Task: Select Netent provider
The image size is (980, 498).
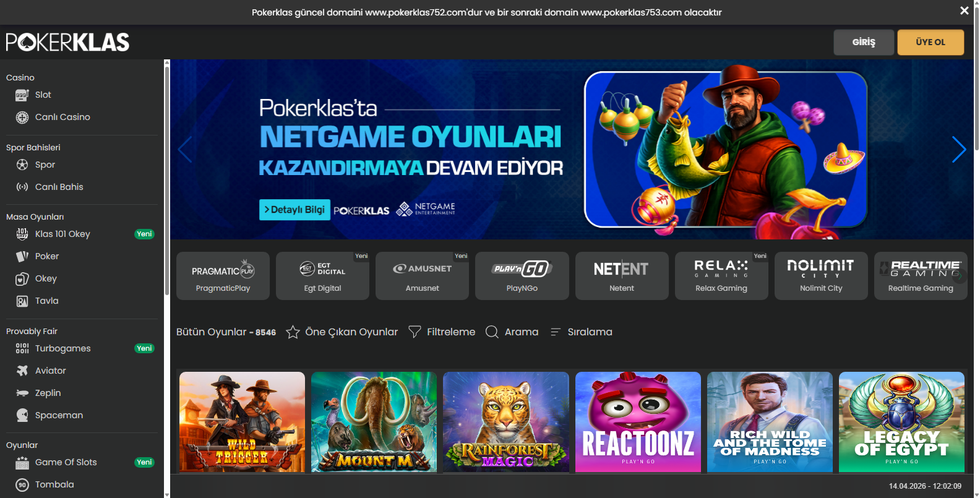Action: coord(622,276)
